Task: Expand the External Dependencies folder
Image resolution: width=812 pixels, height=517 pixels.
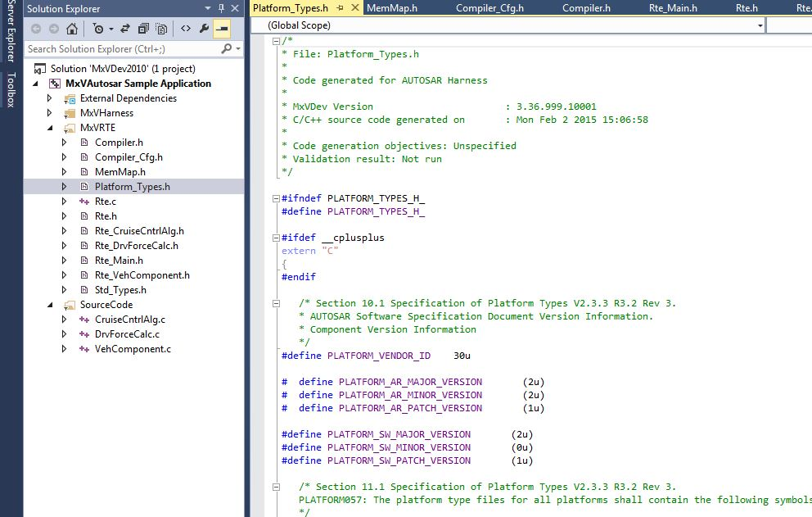Action: pos(50,98)
